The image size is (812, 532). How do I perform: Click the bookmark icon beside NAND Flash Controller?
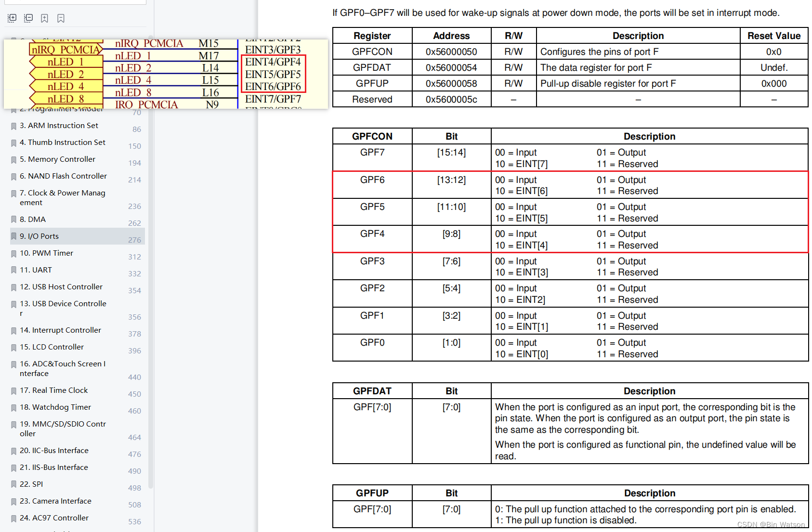(x=13, y=177)
